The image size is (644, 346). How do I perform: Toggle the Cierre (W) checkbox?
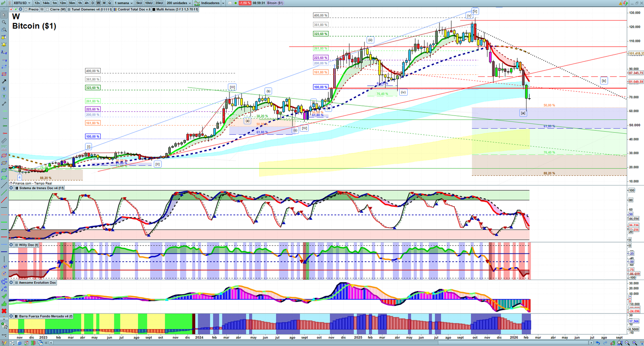pos(47,9)
